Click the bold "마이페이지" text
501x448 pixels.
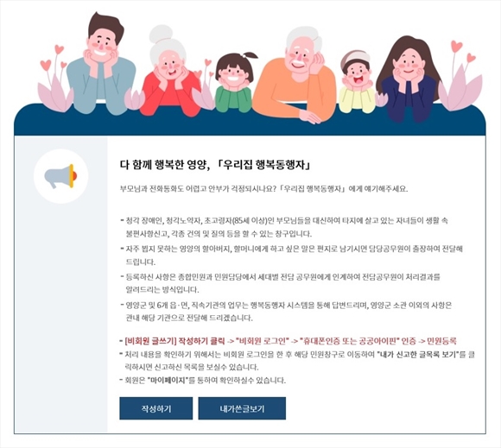pyautogui.click(x=168, y=381)
